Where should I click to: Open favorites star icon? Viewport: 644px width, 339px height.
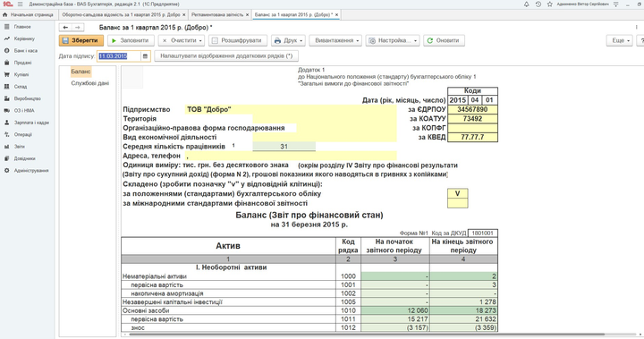[549, 4]
